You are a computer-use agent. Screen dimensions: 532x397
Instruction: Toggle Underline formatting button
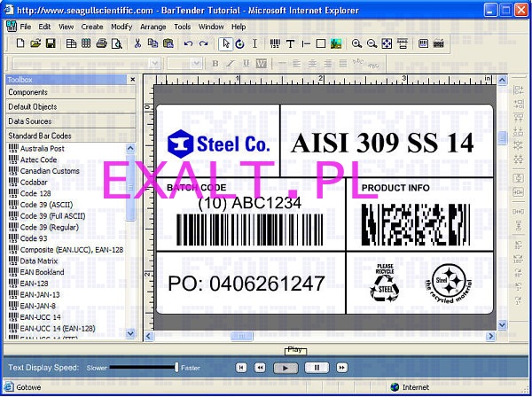[246, 64]
